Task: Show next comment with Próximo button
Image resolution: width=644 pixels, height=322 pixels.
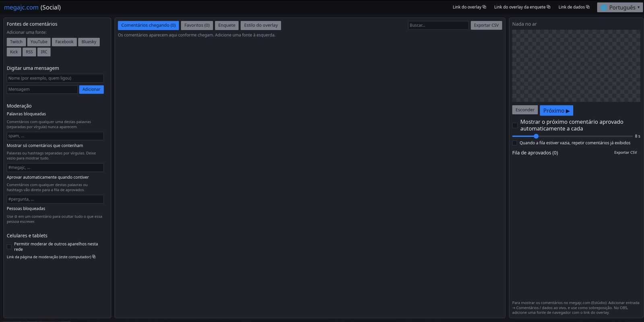Action: click(556, 110)
